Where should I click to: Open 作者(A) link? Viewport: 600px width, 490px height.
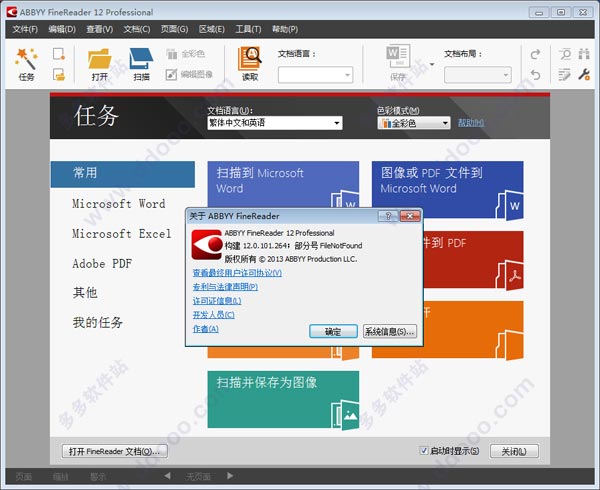tap(205, 329)
